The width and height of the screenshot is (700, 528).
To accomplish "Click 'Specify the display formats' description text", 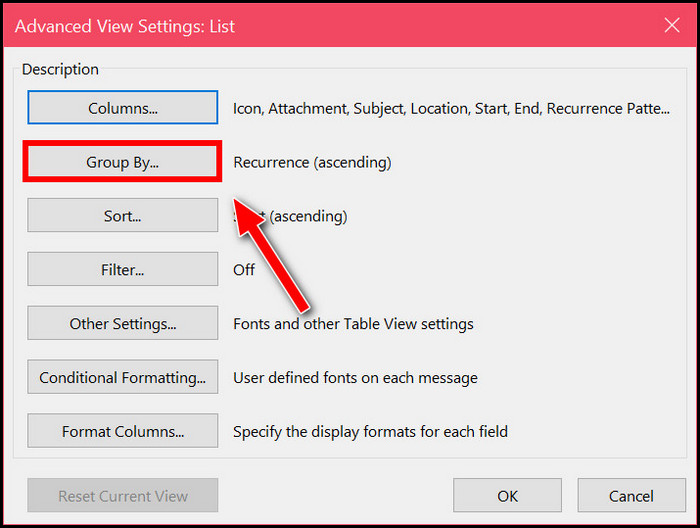I will pos(370,432).
